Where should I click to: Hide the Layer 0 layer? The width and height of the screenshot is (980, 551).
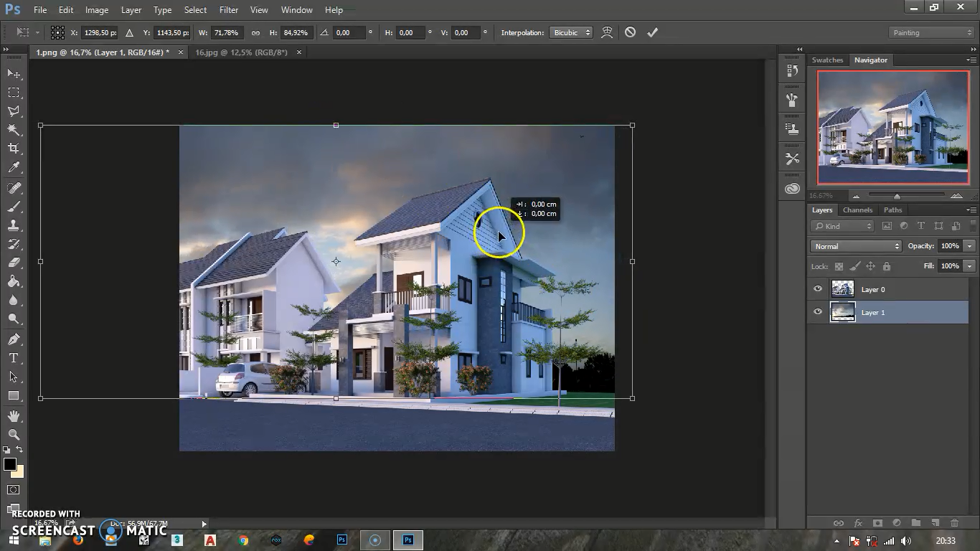(817, 288)
